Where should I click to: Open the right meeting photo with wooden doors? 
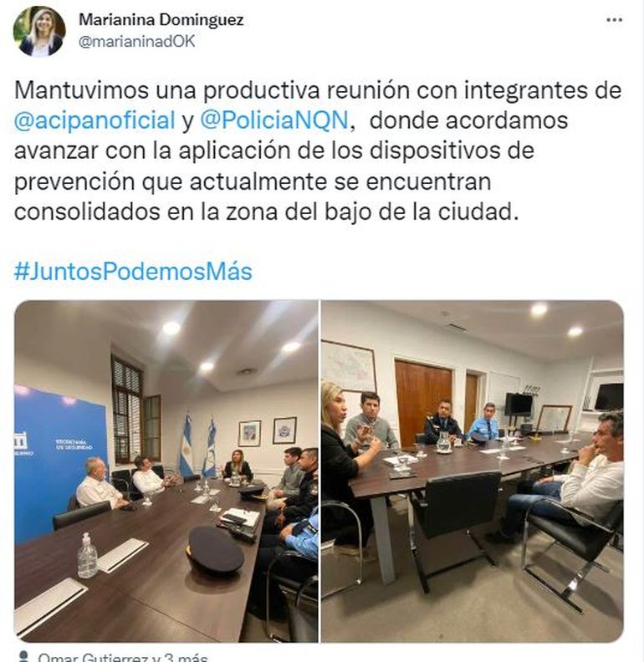point(473,471)
